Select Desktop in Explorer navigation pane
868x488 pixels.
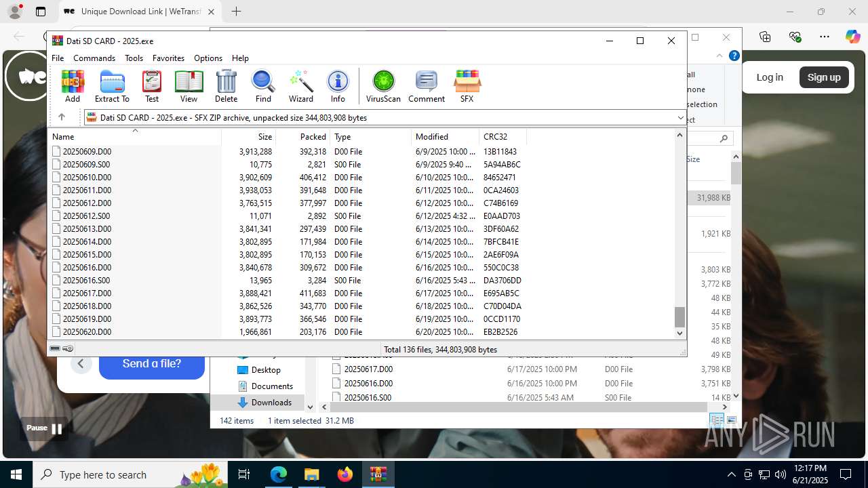pyautogui.click(x=266, y=370)
